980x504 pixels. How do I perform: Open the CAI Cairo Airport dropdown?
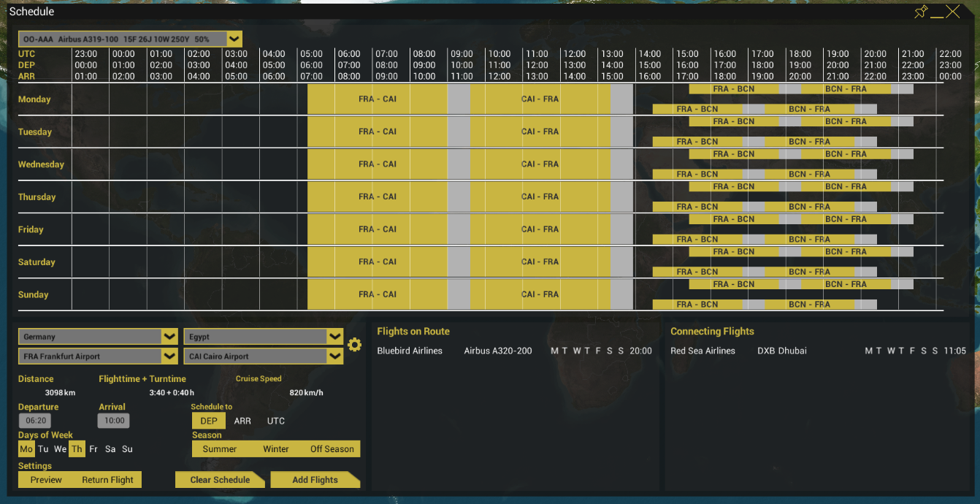263,356
